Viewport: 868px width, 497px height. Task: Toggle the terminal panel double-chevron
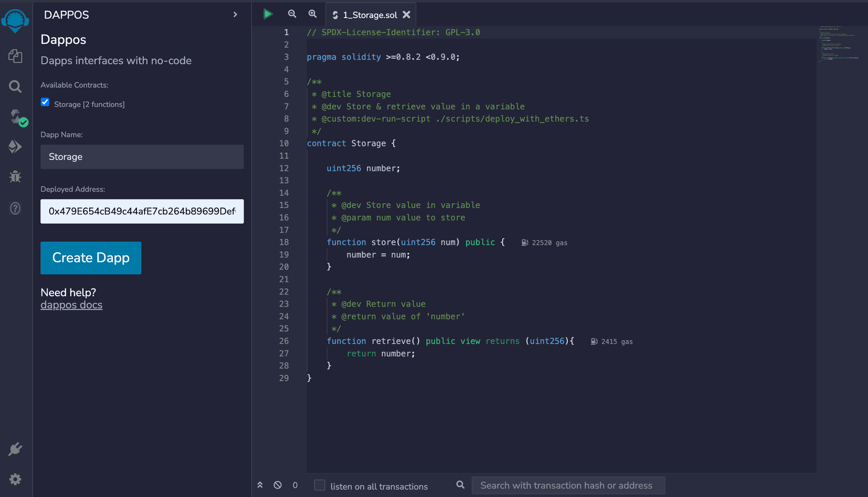[260, 485]
